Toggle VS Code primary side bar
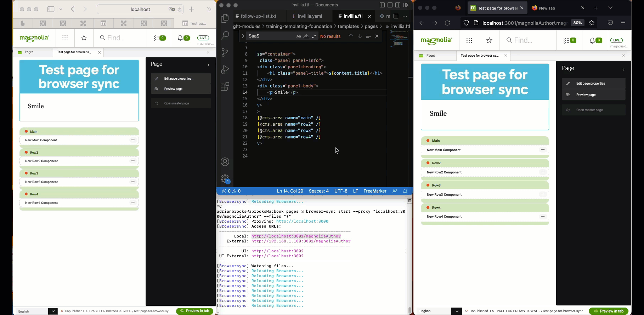 (x=382, y=5)
